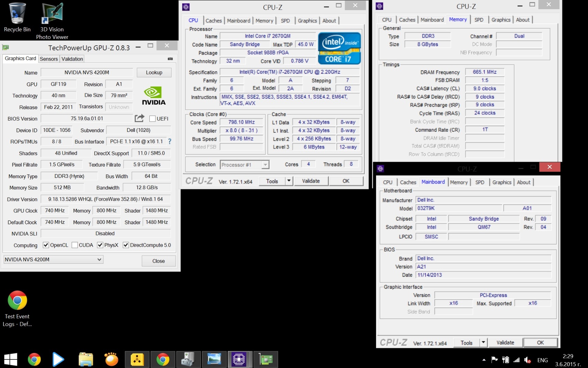The width and height of the screenshot is (588, 368).
Task: Switch to the Sensors tab in GPU-Z
Action: [x=49, y=59]
